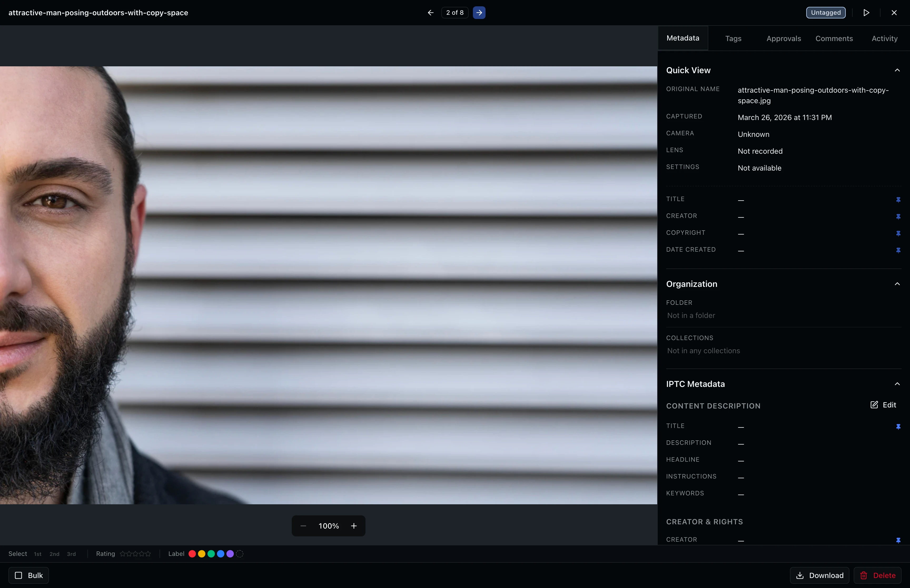Navigate to the previous asset
Image resolution: width=910 pixels, height=588 pixels.
click(x=430, y=12)
